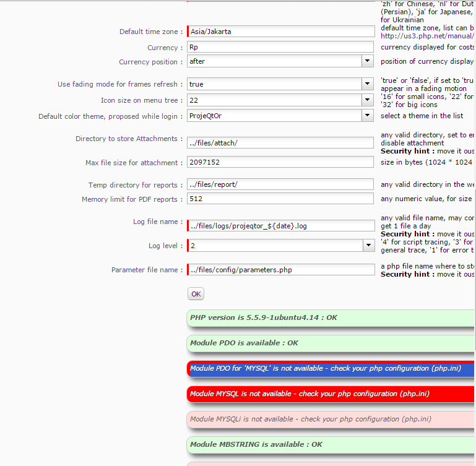
Task: Expand the Default color theme dropdown arrow
Action: 368,116
